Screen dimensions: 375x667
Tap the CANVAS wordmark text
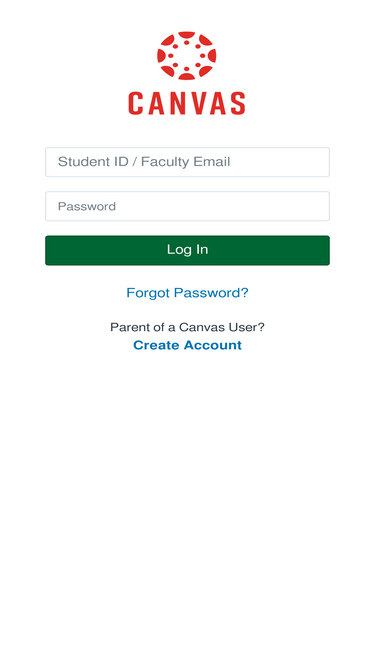click(x=187, y=103)
